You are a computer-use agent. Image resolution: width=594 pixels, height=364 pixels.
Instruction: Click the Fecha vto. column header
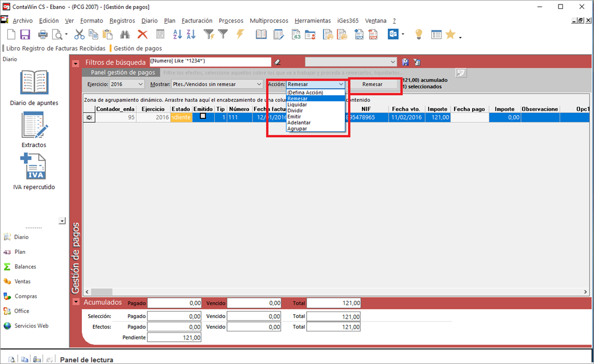[x=406, y=109]
